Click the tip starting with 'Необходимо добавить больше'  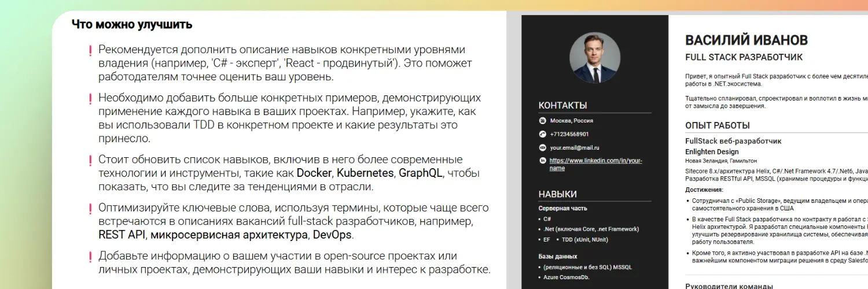click(x=289, y=118)
